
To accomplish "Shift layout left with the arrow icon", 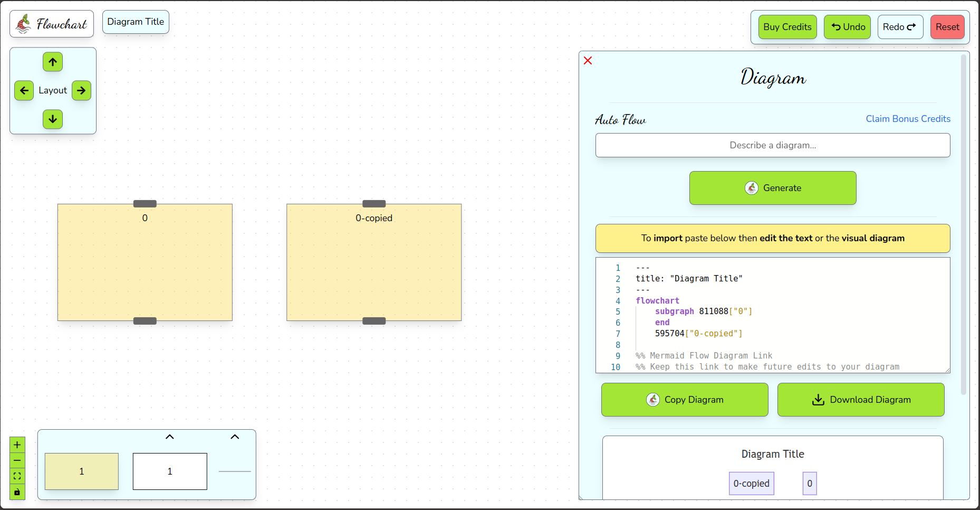I will coord(24,90).
